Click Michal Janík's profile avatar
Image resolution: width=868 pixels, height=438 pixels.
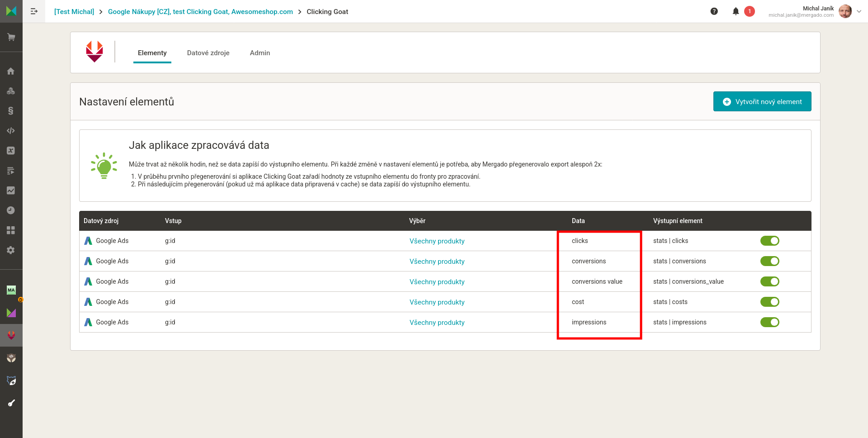[x=845, y=11]
